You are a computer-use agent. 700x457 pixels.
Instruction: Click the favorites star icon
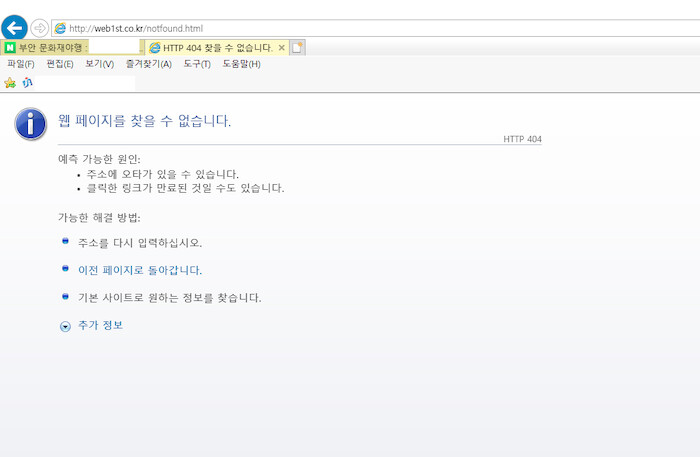click(x=10, y=83)
